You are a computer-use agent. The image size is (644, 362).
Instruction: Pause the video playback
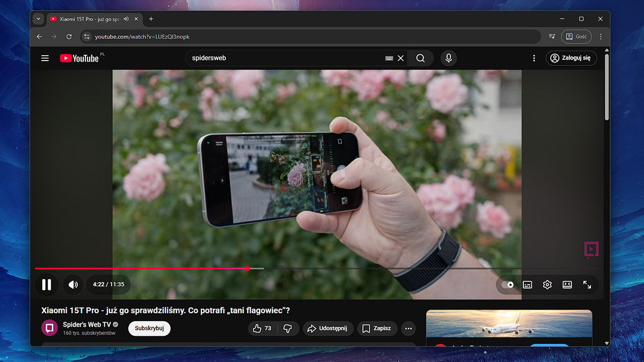[47, 285]
